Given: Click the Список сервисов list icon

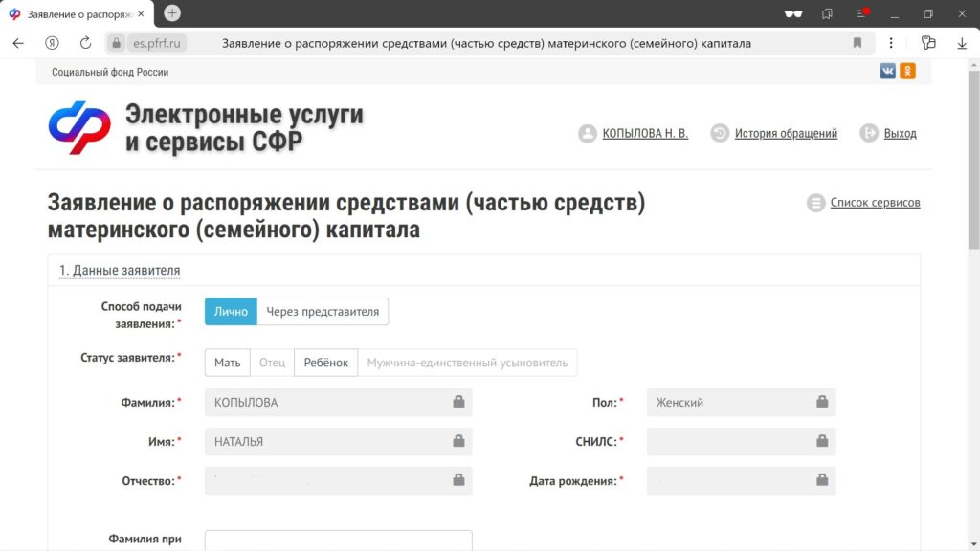Looking at the screenshot, I should (x=815, y=203).
